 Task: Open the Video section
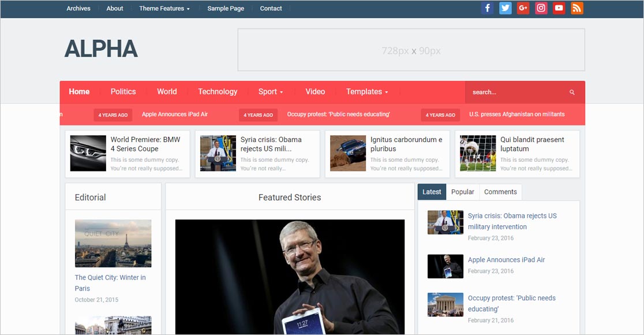pos(315,92)
